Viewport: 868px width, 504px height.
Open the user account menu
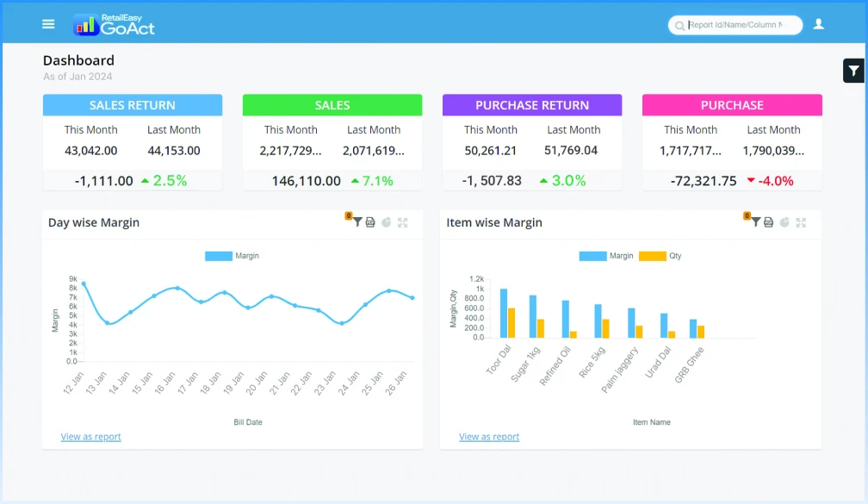click(819, 23)
